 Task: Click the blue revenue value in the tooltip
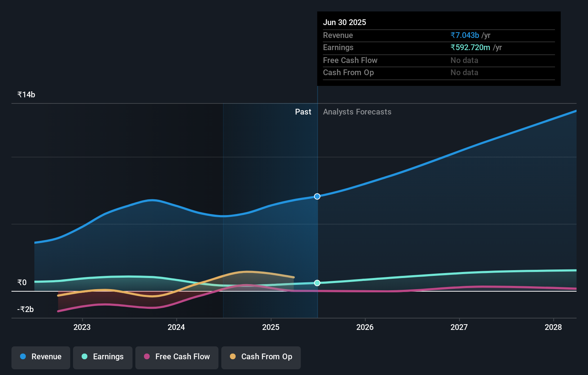pos(464,35)
